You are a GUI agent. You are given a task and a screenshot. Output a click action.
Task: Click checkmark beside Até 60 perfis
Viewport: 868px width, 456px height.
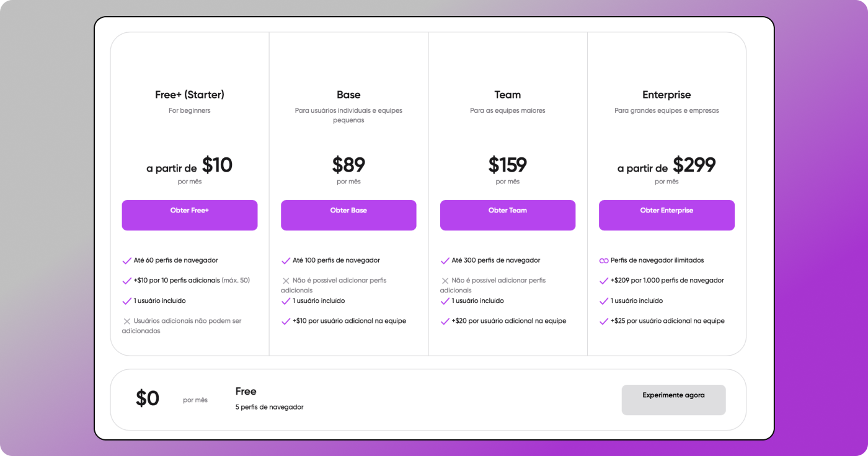[x=127, y=261]
